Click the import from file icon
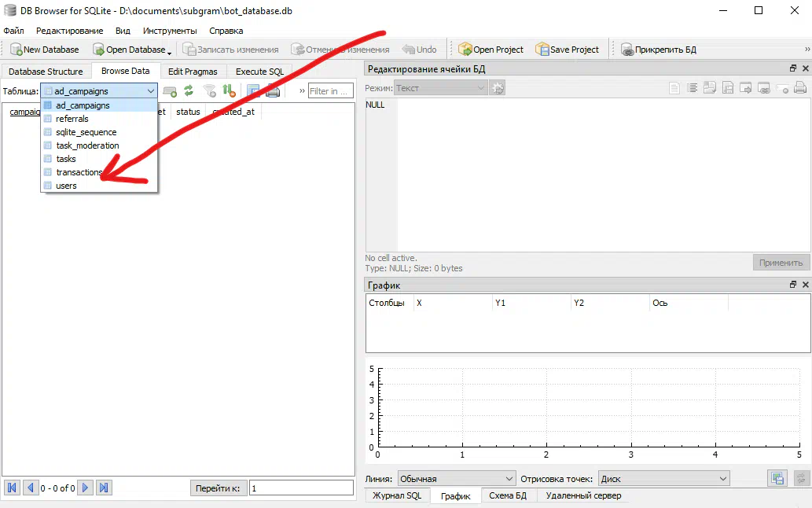The height and width of the screenshot is (508, 812). pyautogui.click(x=710, y=88)
